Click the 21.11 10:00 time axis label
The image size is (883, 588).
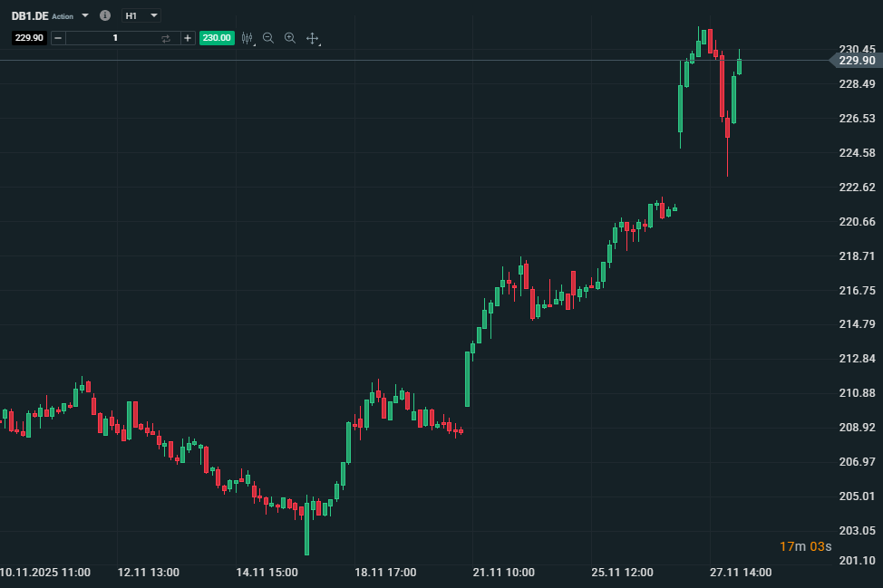pos(503,573)
